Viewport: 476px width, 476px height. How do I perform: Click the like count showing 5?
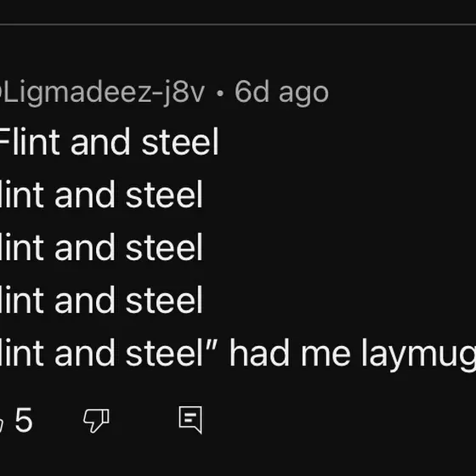24,420
